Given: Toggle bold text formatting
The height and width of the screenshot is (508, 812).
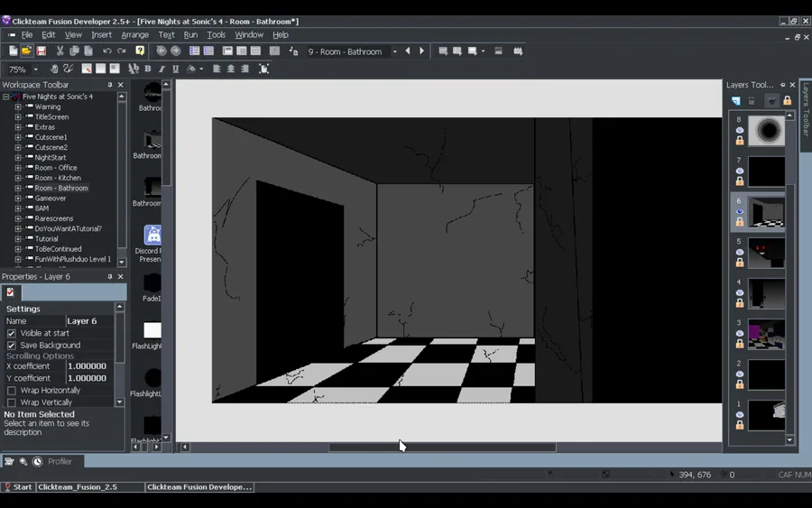Looking at the screenshot, I should [x=148, y=69].
